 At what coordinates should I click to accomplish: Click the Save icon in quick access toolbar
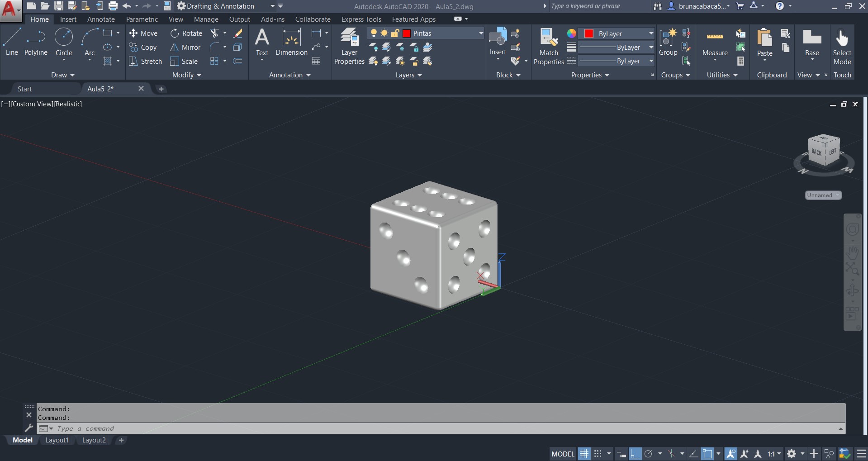(59, 6)
